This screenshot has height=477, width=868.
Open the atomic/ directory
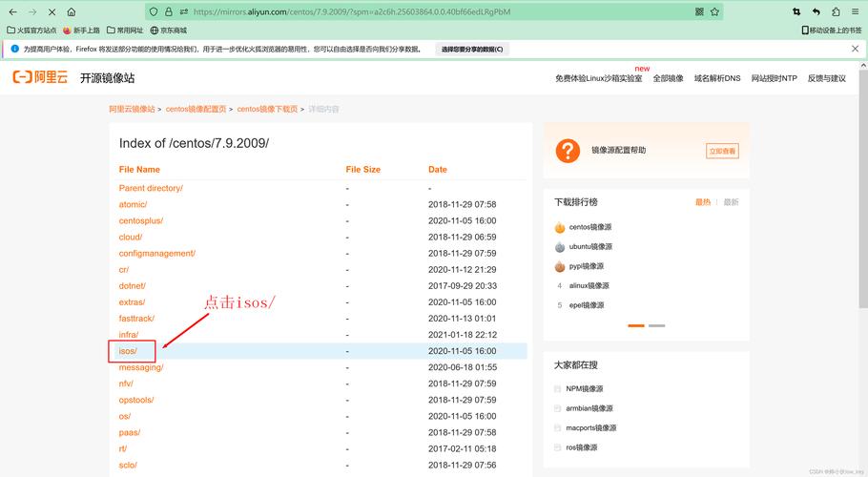133,204
